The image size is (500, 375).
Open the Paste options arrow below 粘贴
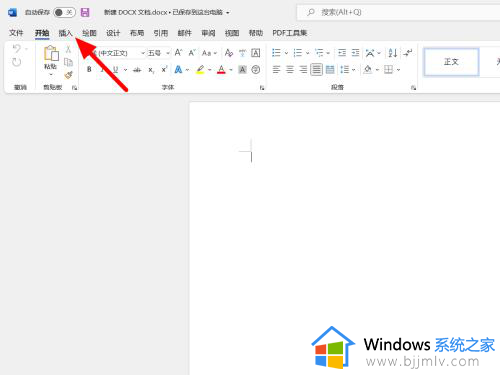tap(51, 74)
